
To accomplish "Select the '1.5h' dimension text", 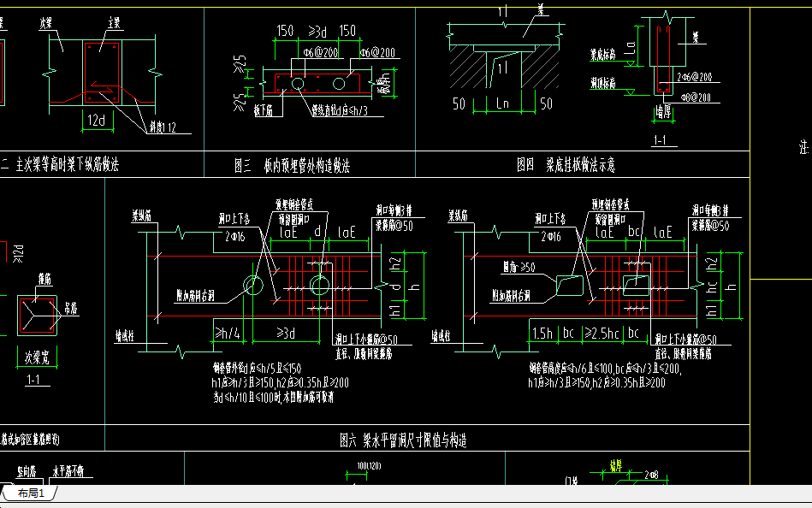I will coord(542,333).
